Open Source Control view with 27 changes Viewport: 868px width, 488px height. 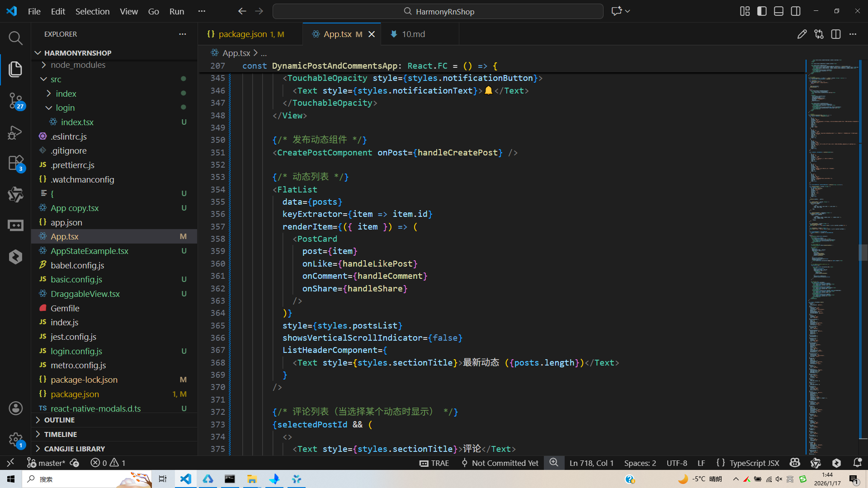pyautogui.click(x=15, y=100)
